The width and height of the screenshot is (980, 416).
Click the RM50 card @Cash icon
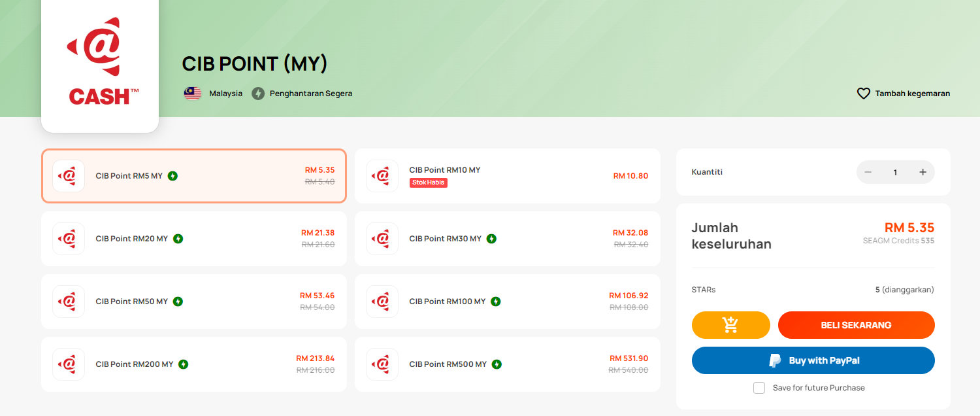pyautogui.click(x=69, y=302)
